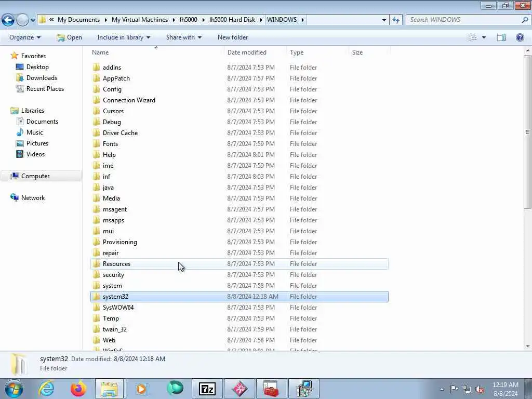Navigate to the lh5000 breadcrumb

pyautogui.click(x=188, y=20)
